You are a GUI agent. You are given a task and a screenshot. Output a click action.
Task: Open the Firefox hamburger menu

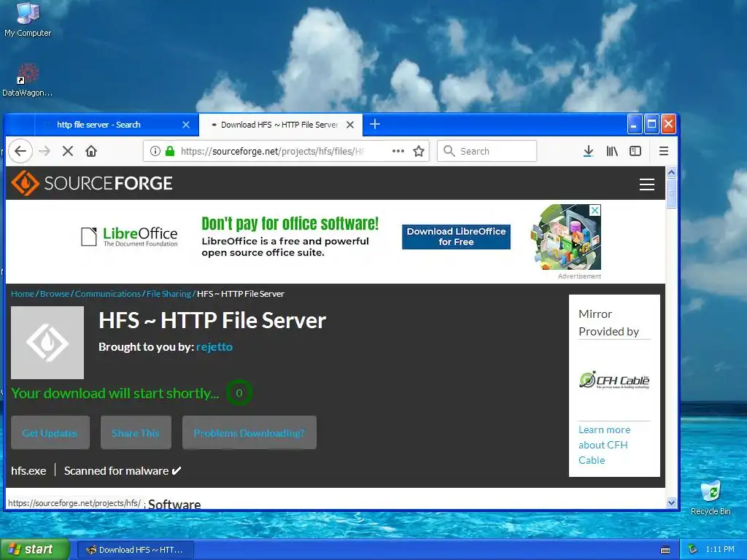664,151
